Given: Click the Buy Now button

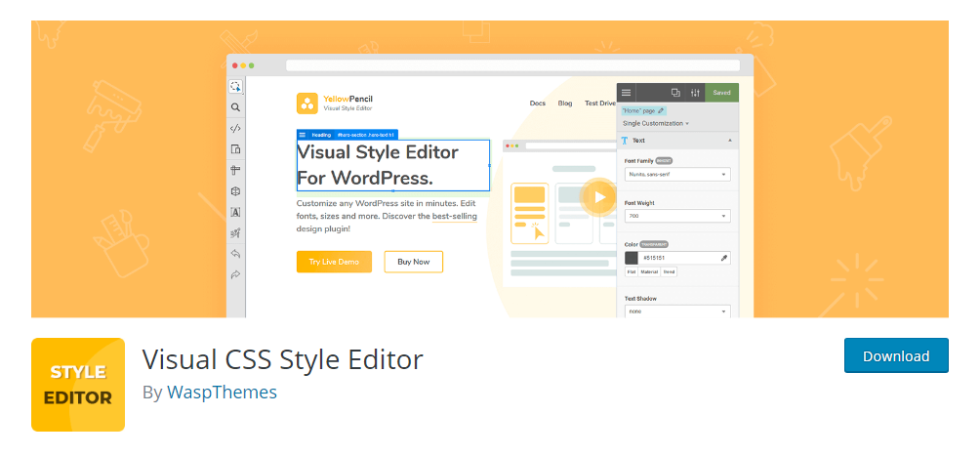Looking at the screenshot, I should (x=413, y=262).
